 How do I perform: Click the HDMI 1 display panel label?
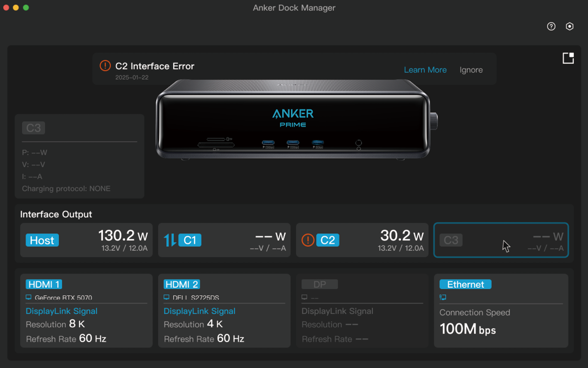point(44,284)
